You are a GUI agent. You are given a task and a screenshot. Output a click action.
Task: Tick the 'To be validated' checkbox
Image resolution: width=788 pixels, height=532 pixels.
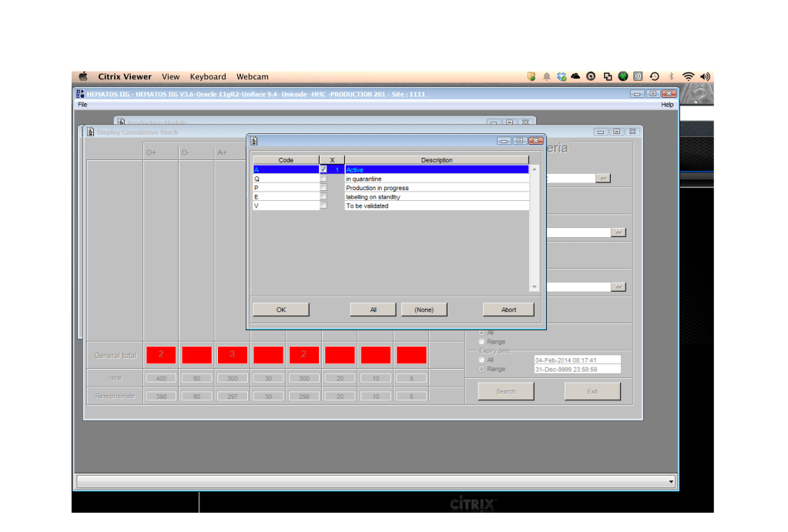[324, 206]
